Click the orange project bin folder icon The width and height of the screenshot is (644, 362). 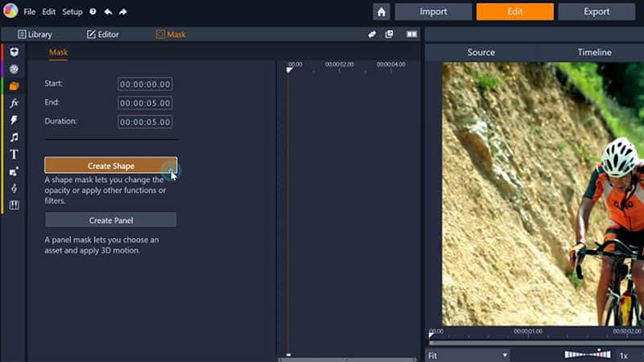[14, 86]
